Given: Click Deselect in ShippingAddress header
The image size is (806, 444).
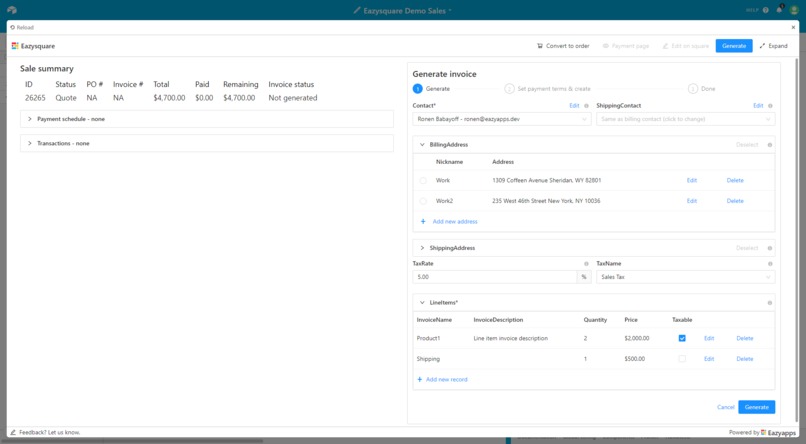Looking at the screenshot, I should pos(747,248).
